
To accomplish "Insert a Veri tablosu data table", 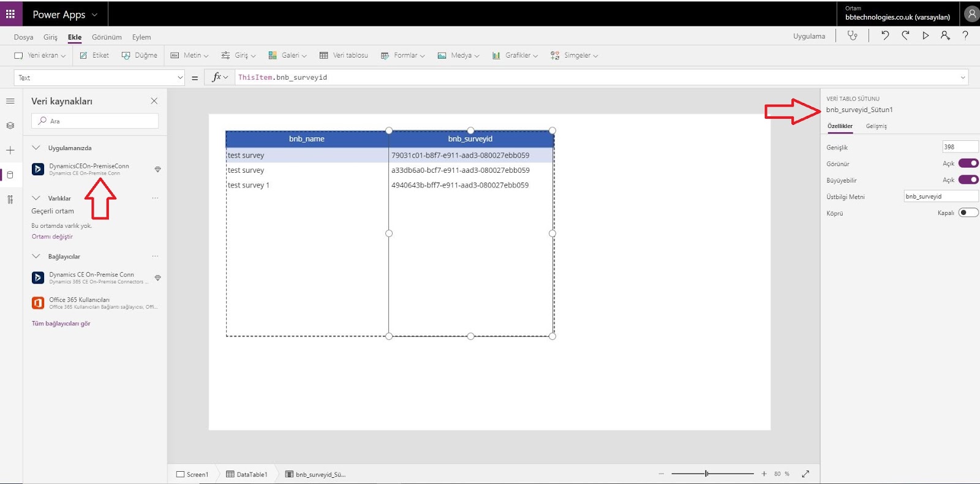I will click(x=344, y=55).
